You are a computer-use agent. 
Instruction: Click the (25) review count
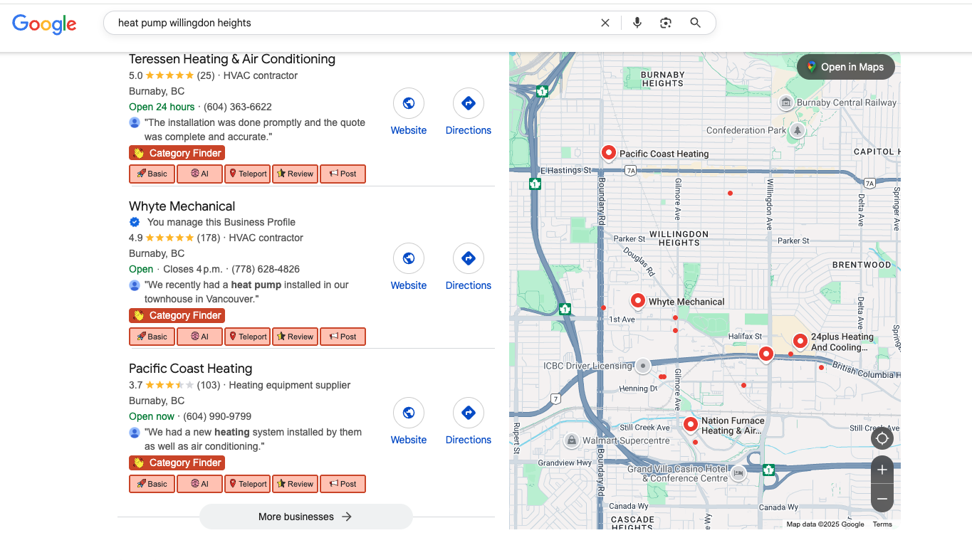(206, 75)
